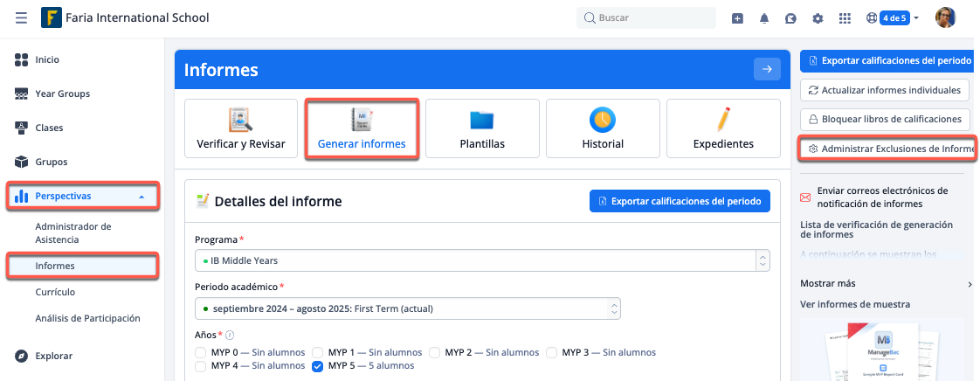Click Bloquear libros de calificaciones button
This screenshot has width=980, height=381.
click(884, 119)
